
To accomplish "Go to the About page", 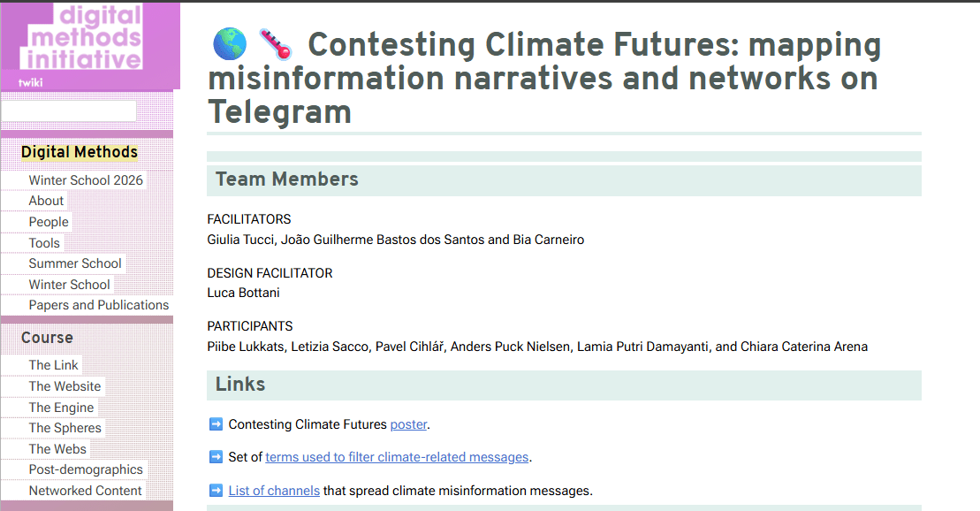I will (46, 201).
